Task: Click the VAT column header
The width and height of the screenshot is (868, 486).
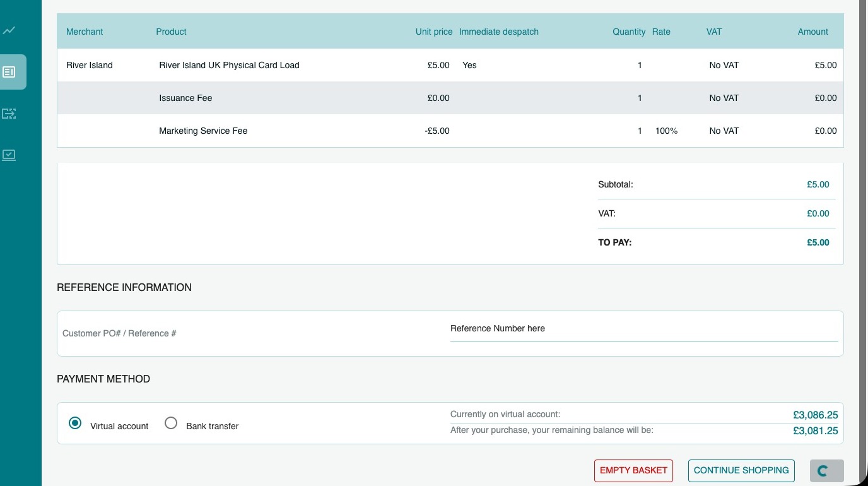Action: [714, 32]
